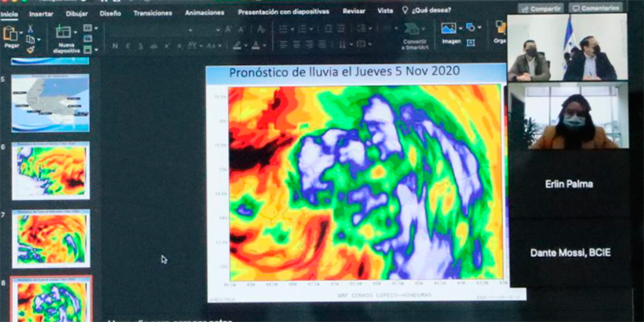Click the Section icon

[x=88, y=49]
